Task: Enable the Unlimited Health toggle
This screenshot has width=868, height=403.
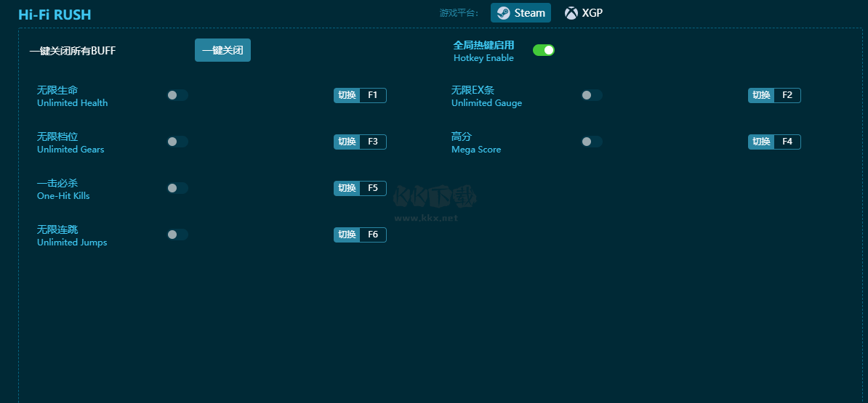Action: click(177, 95)
